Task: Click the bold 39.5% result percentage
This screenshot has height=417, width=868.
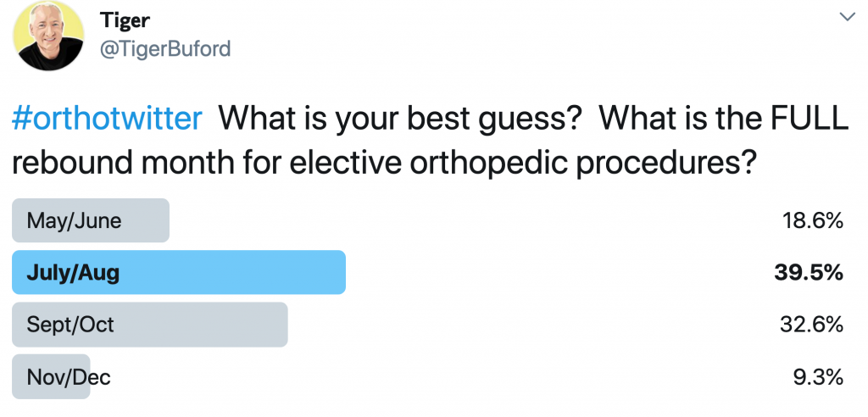Action: coord(809,273)
